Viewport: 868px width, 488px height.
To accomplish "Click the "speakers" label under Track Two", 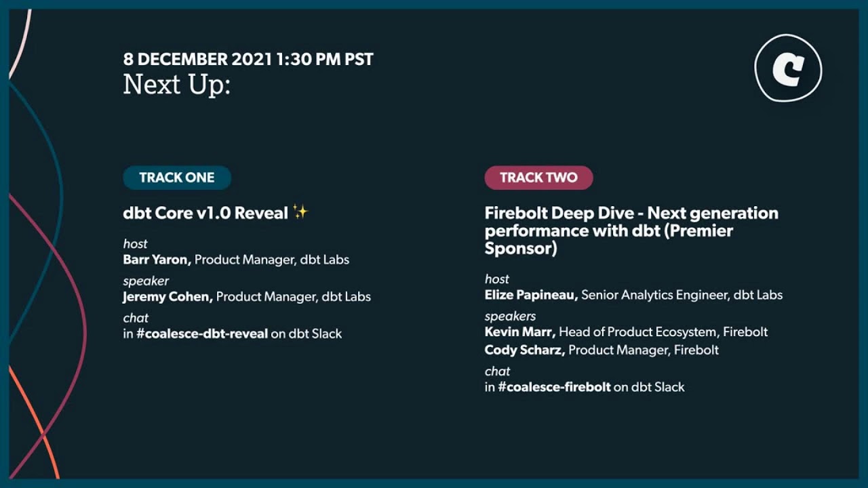I will 510,316.
